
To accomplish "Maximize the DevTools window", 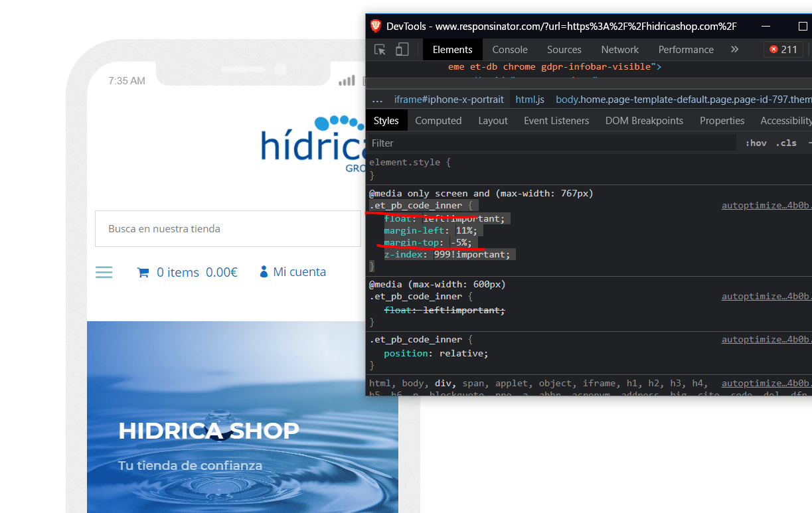I will click(803, 27).
